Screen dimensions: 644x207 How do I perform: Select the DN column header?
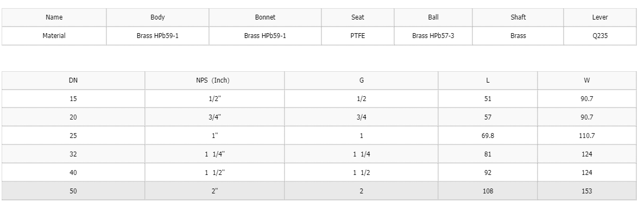(73, 80)
